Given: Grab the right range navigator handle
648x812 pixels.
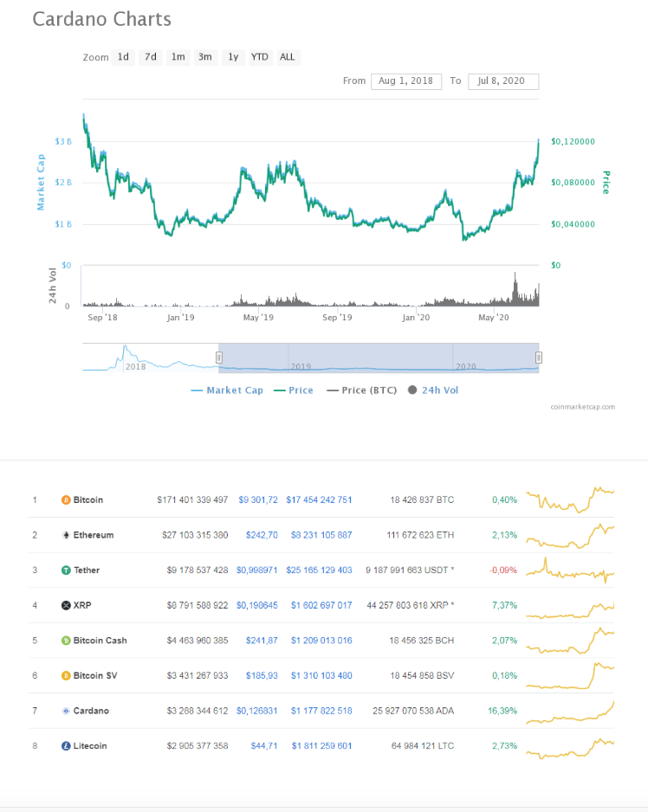Looking at the screenshot, I should pyautogui.click(x=539, y=358).
